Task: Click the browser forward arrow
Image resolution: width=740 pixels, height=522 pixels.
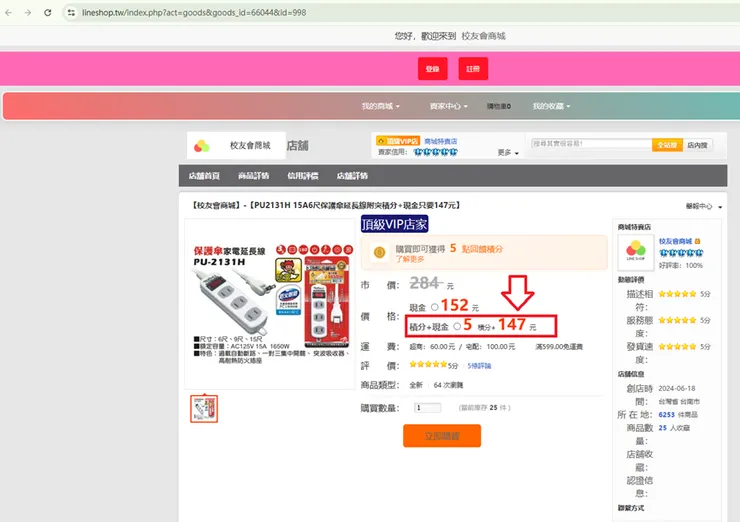Action: tap(28, 13)
